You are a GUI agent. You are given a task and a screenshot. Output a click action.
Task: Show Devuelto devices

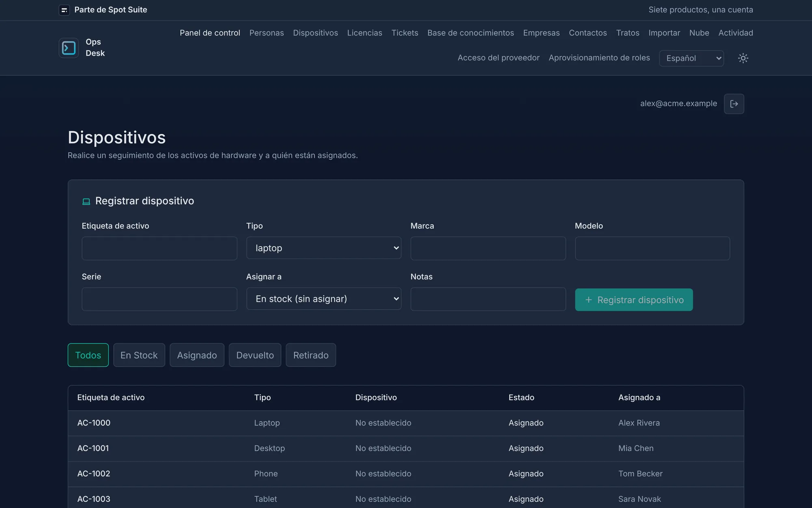click(x=255, y=355)
